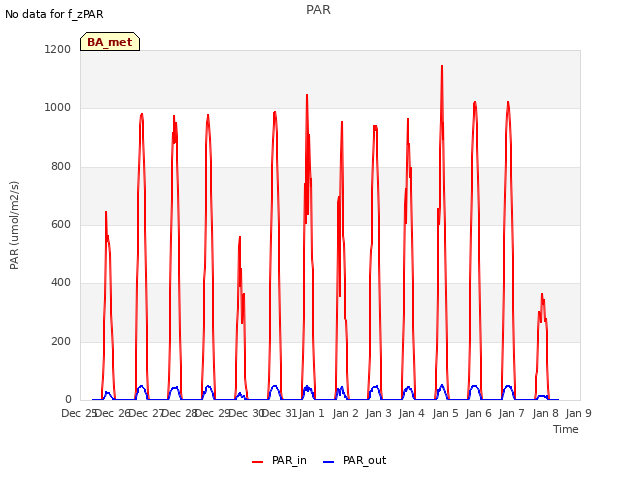Click the Jan 5 x-axis tick label

(445, 413)
